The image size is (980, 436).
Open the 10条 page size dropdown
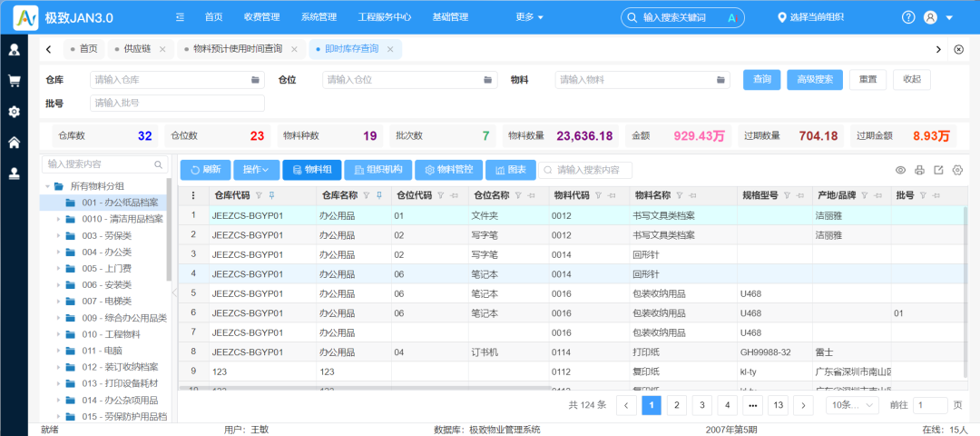click(852, 405)
